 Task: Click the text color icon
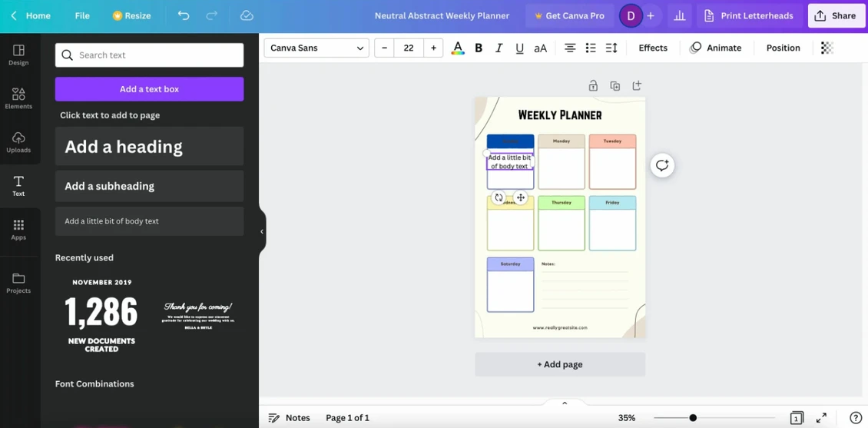click(x=458, y=48)
